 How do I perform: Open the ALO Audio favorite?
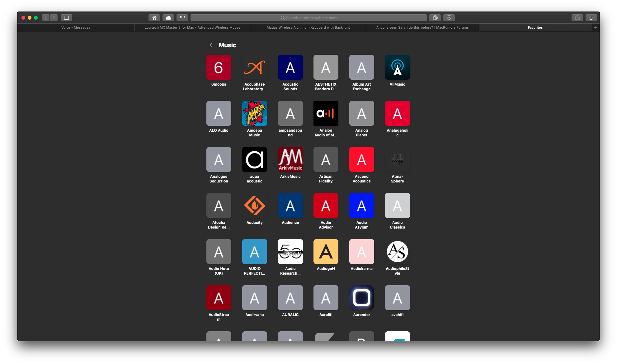pyautogui.click(x=219, y=113)
